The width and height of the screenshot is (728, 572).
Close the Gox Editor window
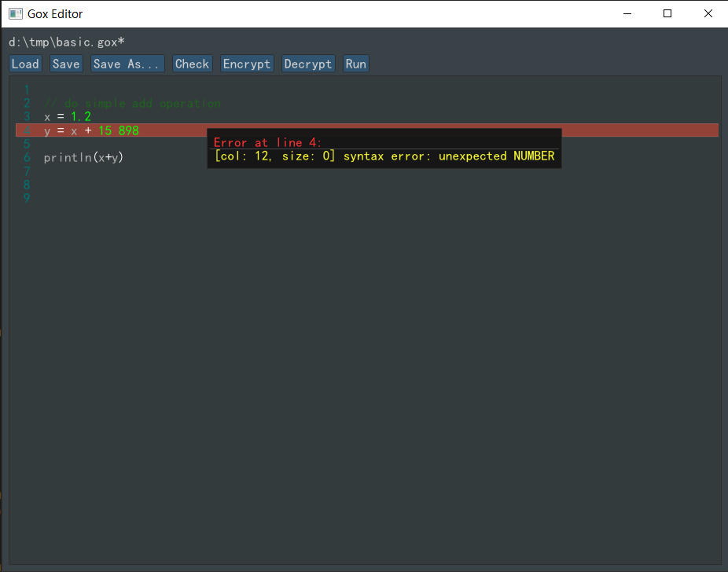[708, 13]
